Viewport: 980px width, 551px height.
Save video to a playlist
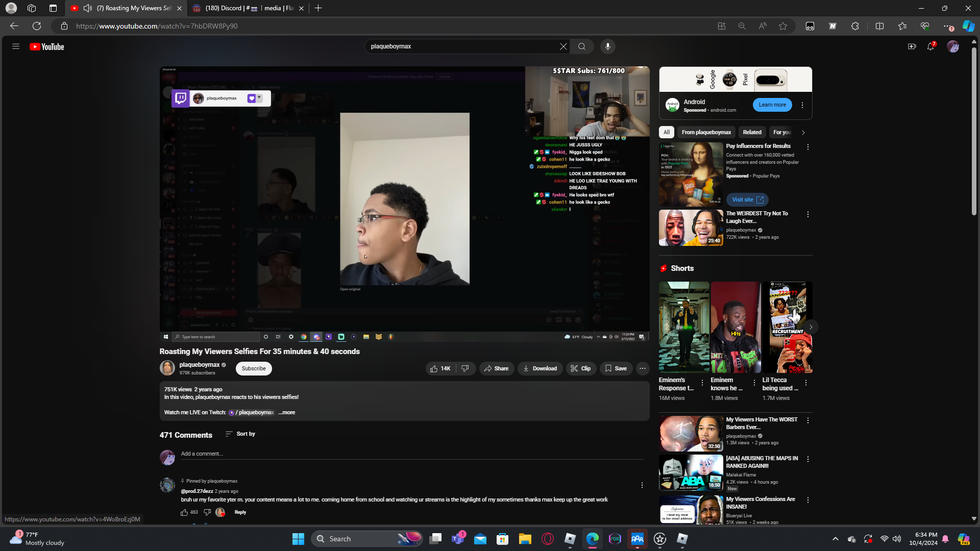[616, 368]
